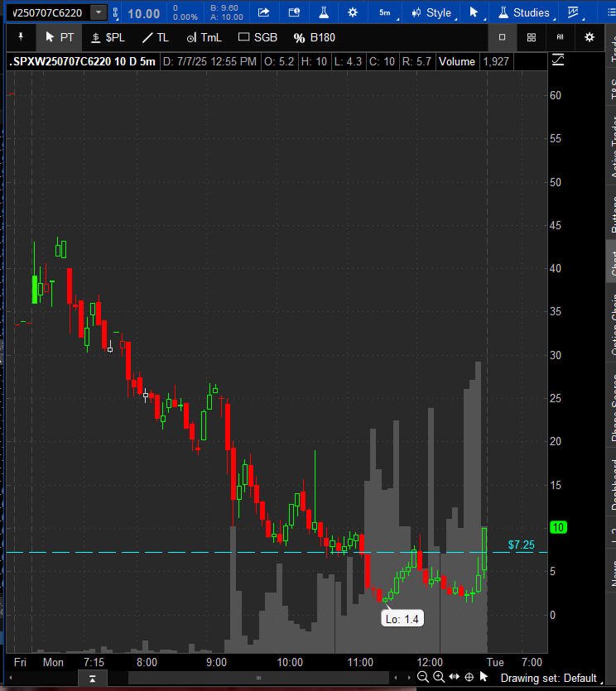This screenshot has width=616, height=691.
Task: Toggle the pin drawing tool button
Action: click(x=21, y=37)
